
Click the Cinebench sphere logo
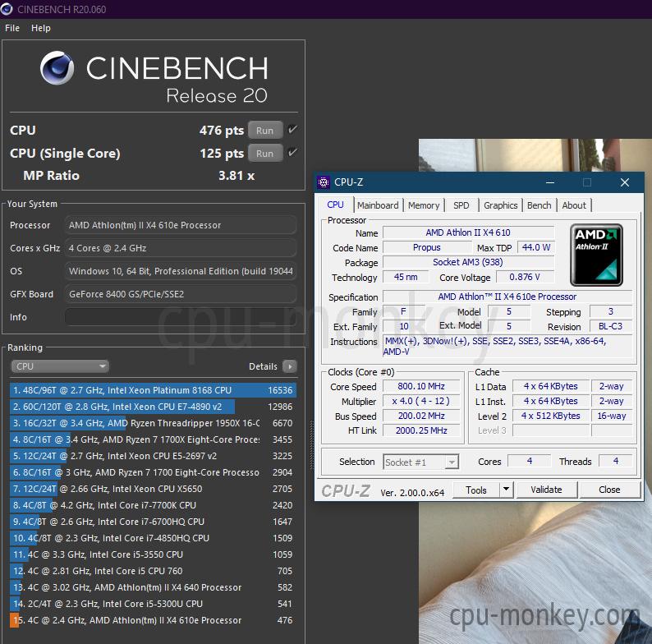[57, 68]
